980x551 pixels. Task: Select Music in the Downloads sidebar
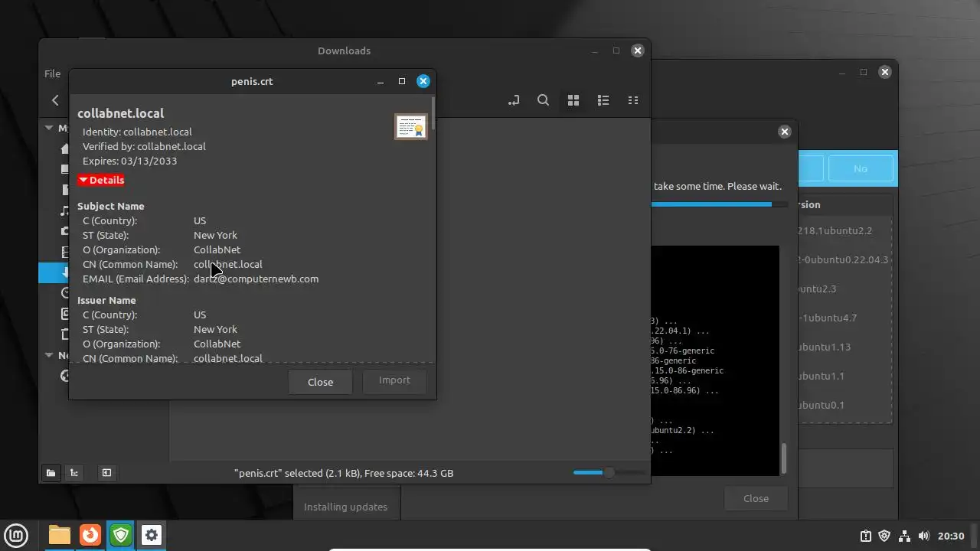click(65, 210)
